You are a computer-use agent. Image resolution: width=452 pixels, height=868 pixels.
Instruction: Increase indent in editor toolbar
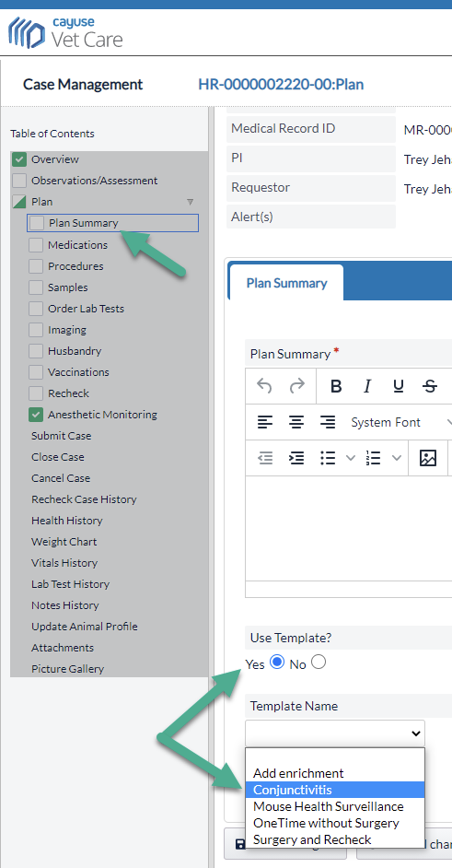(x=297, y=458)
